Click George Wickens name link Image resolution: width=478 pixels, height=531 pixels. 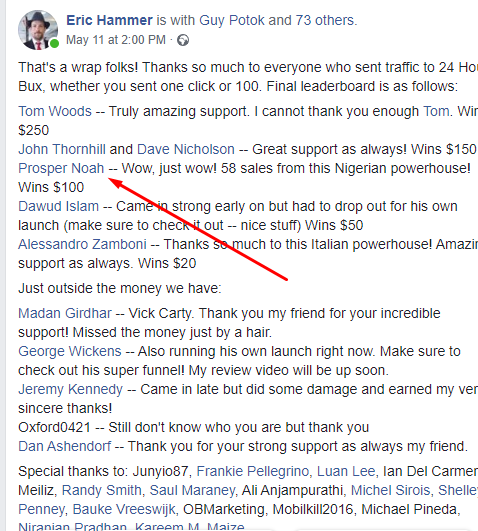point(70,351)
